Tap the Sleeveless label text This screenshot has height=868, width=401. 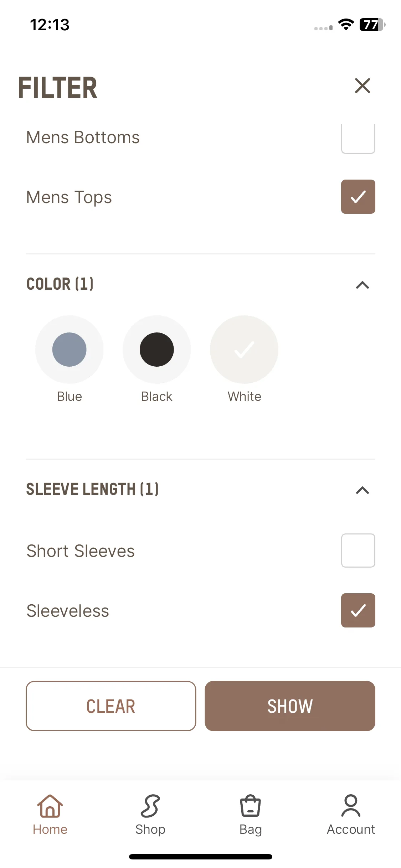coord(68,611)
